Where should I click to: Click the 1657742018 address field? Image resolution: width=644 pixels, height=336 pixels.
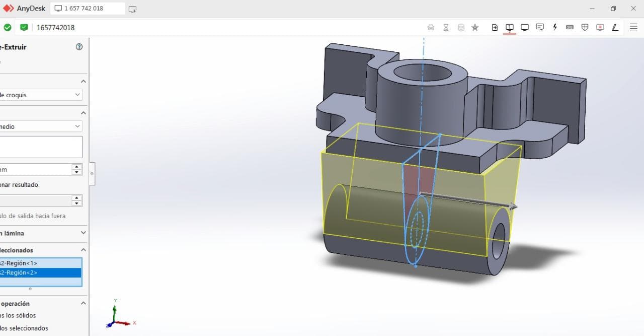pos(55,28)
